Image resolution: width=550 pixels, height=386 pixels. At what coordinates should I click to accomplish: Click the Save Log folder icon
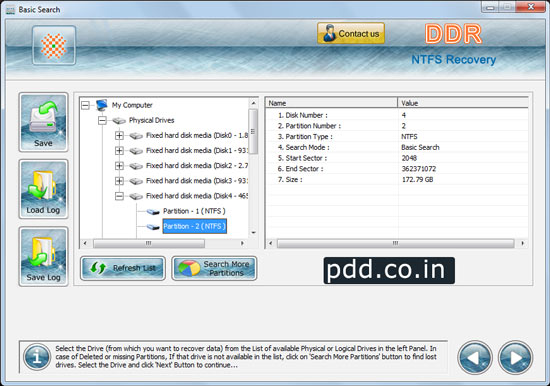(43, 256)
